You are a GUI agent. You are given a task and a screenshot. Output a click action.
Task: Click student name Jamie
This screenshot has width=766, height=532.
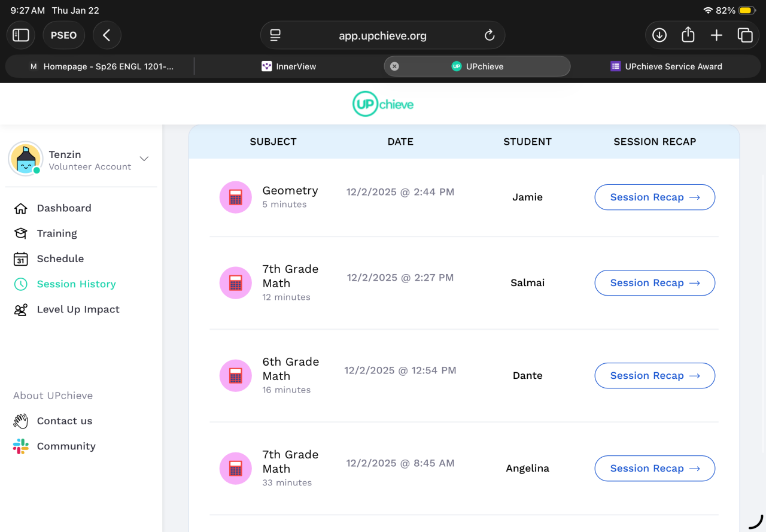click(x=527, y=197)
